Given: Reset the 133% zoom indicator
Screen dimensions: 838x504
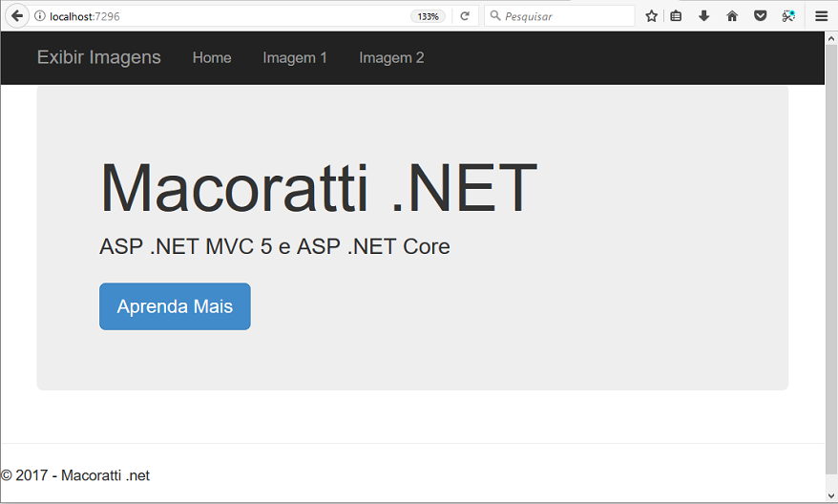Looking at the screenshot, I should click(428, 16).
